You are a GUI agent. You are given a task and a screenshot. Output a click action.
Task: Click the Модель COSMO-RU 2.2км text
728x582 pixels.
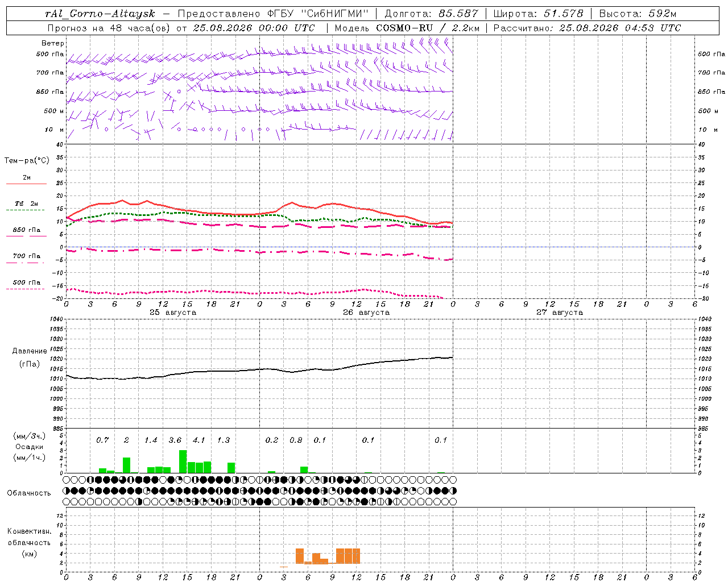407,28
